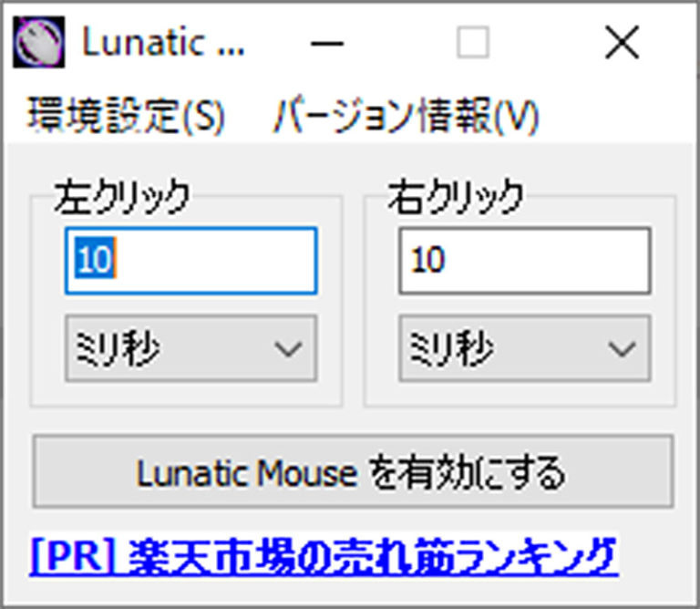The height and width of the screenshot is (609, 700).
Task: Click the Lunatic Mouse app icon in title bar
Action: coord(40,42)
